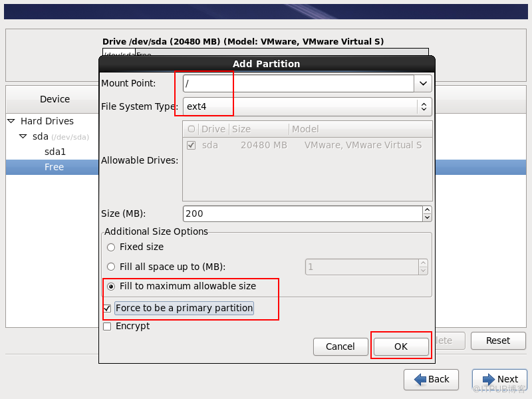Screen dimensions: 532x399
Task: Open the Mount Point dropdown arrow
Action: pyautogui.click(x=423, y=83)
